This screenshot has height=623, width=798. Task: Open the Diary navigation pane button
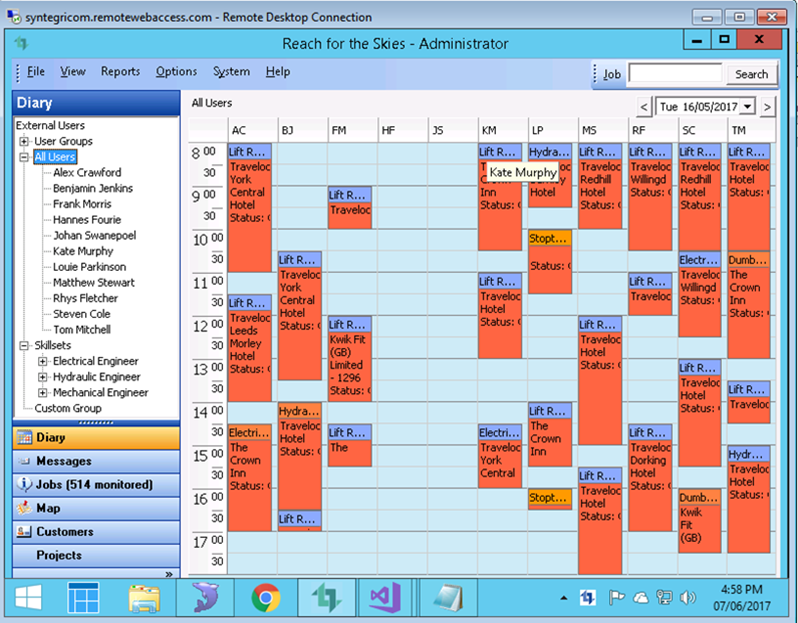(x=96, y=438)
